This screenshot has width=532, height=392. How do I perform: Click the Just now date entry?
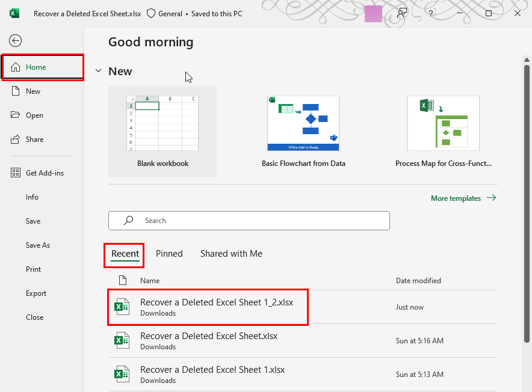(x=409, y=307)
